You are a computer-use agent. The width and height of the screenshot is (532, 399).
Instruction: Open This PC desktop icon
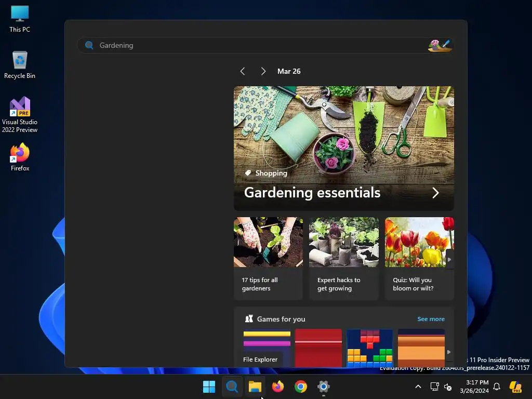click(20, 19)
